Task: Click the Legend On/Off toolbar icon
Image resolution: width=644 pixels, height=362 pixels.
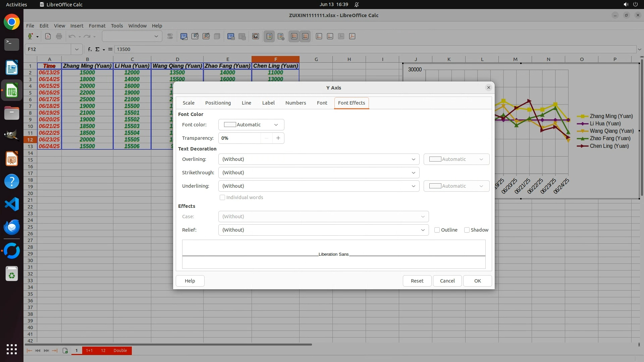Action: click(269, 36)
